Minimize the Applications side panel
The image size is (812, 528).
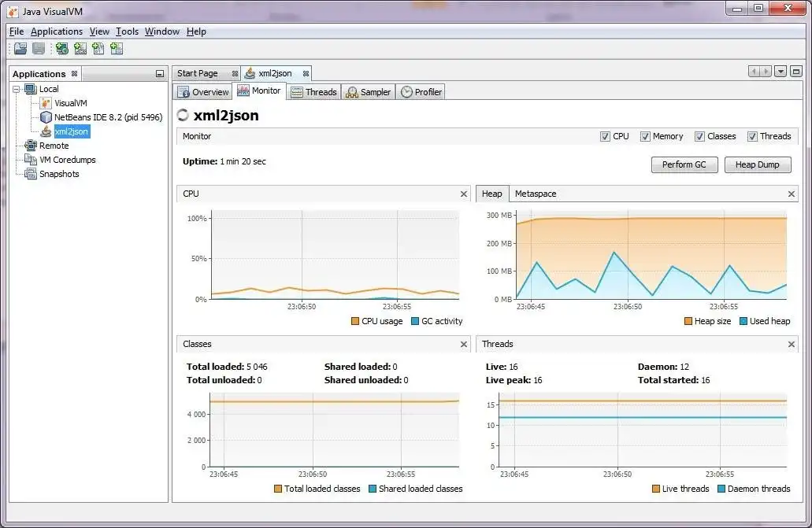pyautogui.click(x=160, y=74)
